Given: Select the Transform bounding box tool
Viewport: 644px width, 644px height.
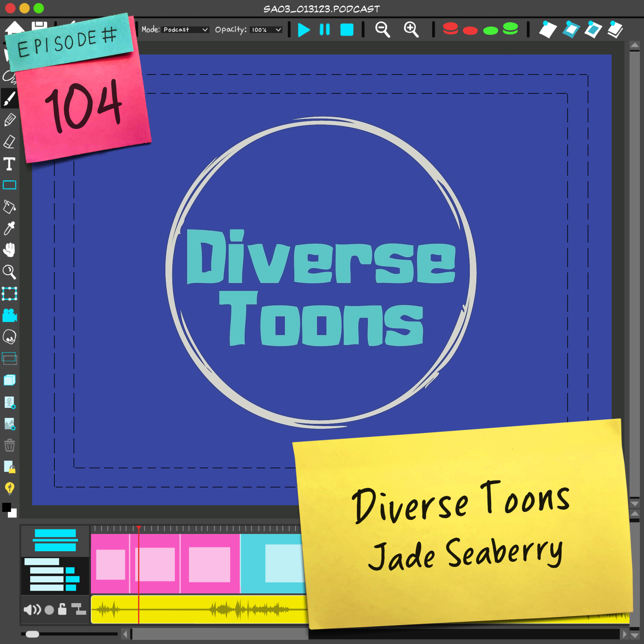Looking at the screenshot, I should pyautogui.click(x=9, y=294).
